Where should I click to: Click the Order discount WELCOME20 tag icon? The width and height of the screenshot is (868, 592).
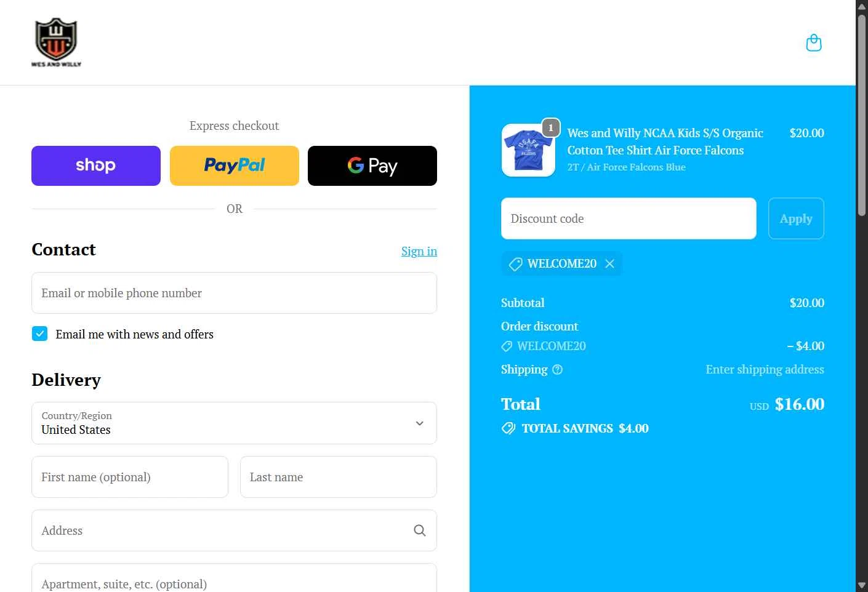coord(507,346)
